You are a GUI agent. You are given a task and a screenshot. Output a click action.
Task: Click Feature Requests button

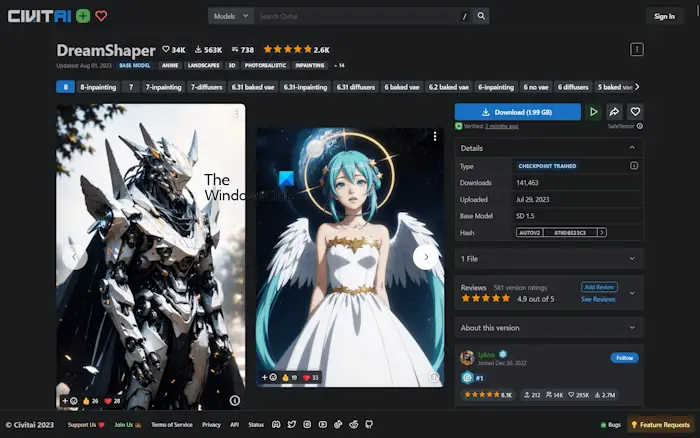pos(661,425)
